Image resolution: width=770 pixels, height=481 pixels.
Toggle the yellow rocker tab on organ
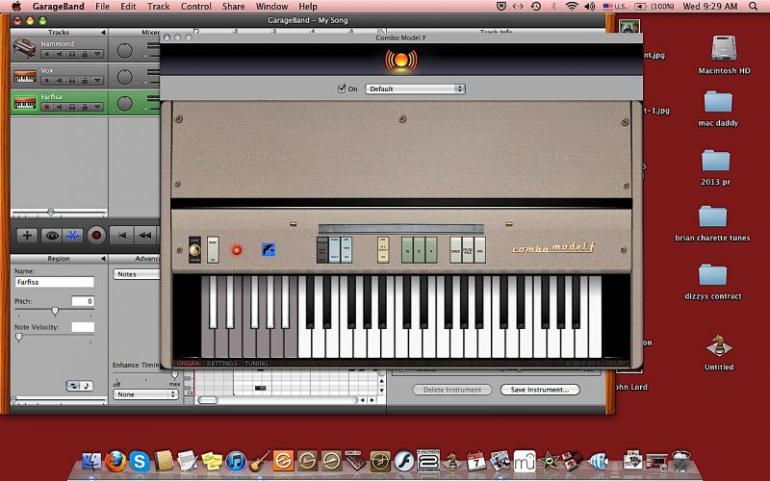pyautogui.click(x=383, y=250)
